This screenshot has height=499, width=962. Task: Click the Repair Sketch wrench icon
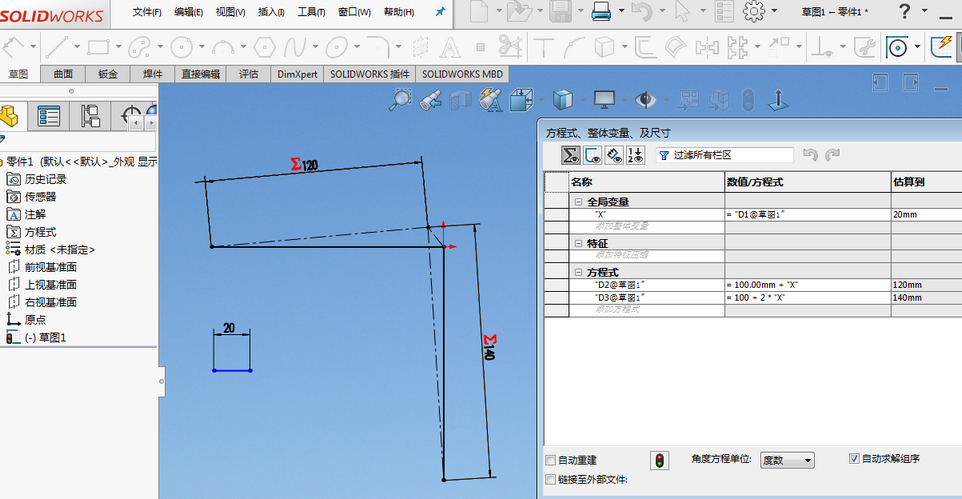pos(864,47)
